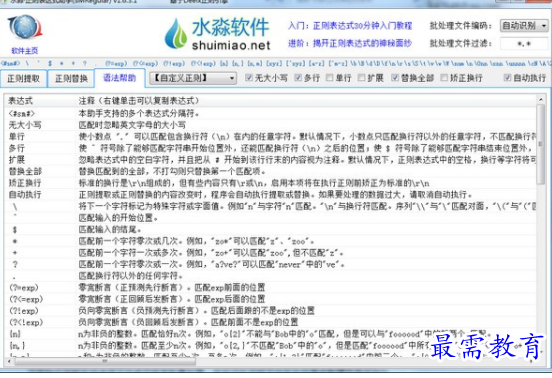Select the 替换全部 row in the list
Viewport: 552px width, 378px height.
pos(270,171)
